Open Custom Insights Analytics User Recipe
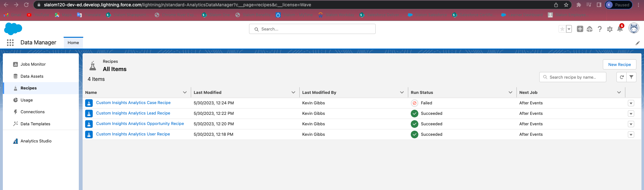The image size is (644, 190). 133,134
